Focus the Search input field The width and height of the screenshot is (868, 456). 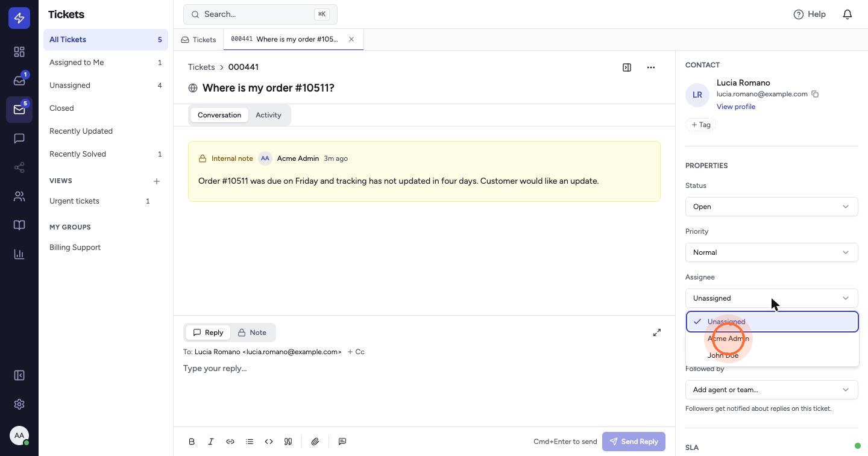coord(260,14)
